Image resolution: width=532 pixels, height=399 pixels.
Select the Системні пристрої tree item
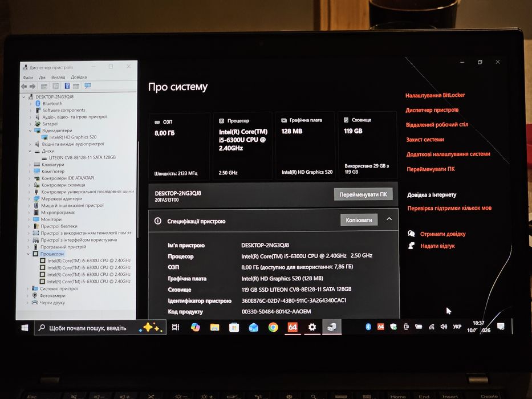(59, 288)
